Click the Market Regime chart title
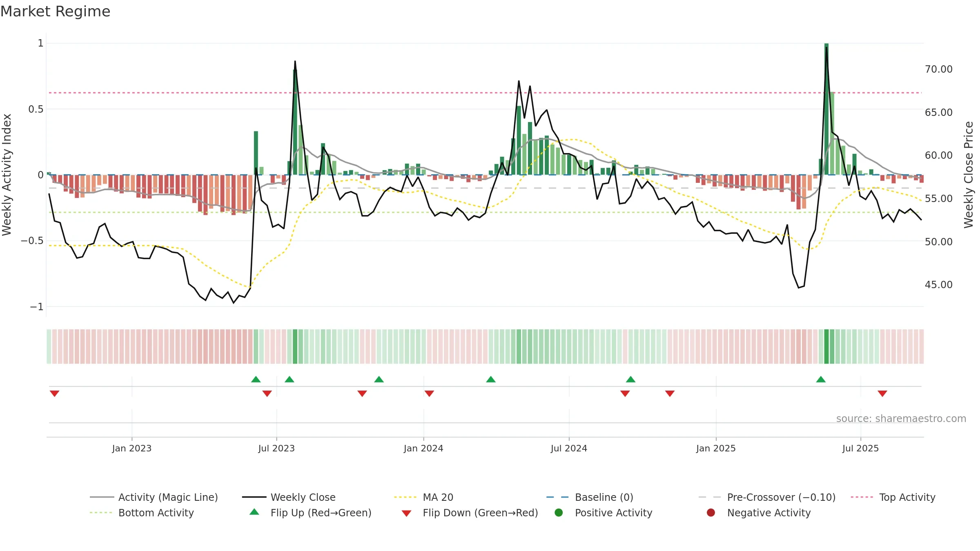The image size is (980, 551). click(x=55, y=11)
